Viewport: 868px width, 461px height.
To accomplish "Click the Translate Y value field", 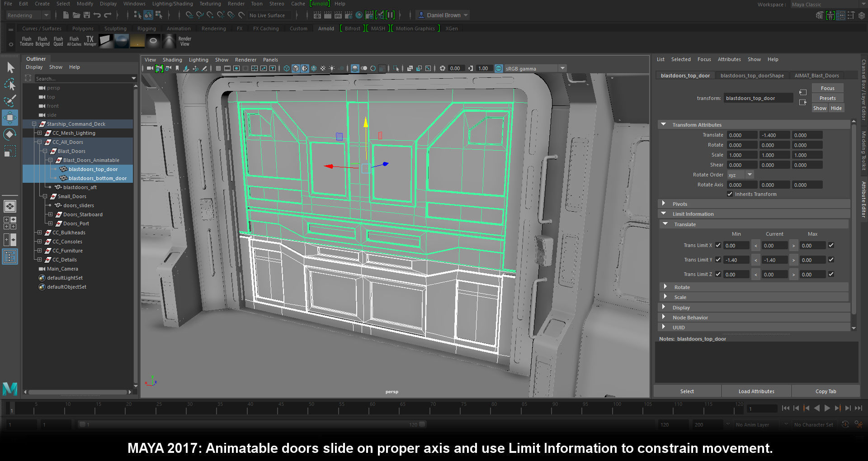I will (774, 135).
